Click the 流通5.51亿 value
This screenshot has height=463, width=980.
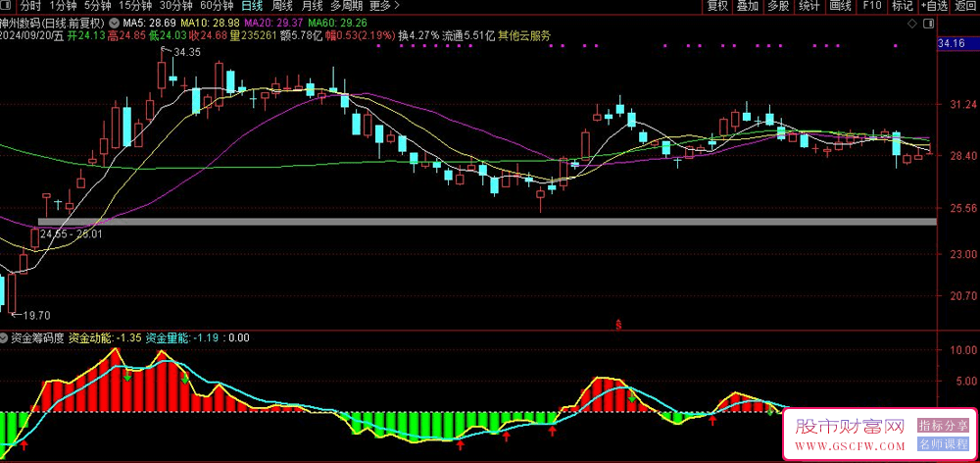tap(468, 35)
